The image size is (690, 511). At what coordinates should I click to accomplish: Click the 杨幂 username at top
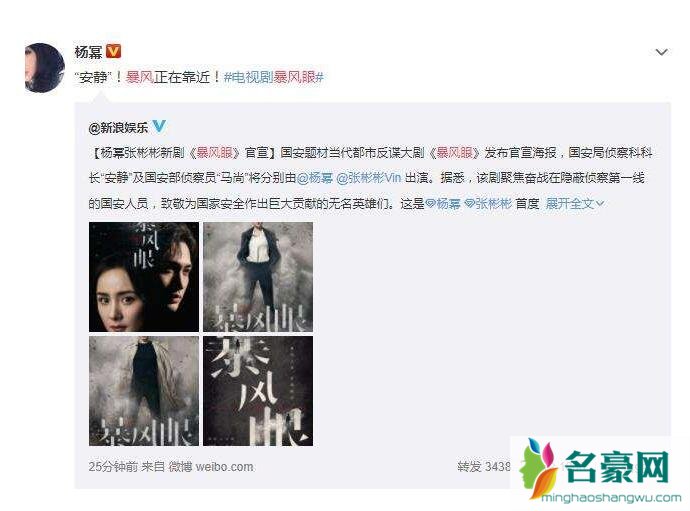(x=88, y=52)
